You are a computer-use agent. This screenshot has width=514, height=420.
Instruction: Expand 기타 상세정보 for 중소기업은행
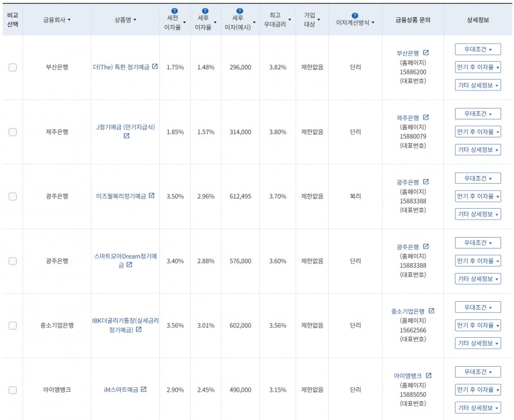(477, 344)
